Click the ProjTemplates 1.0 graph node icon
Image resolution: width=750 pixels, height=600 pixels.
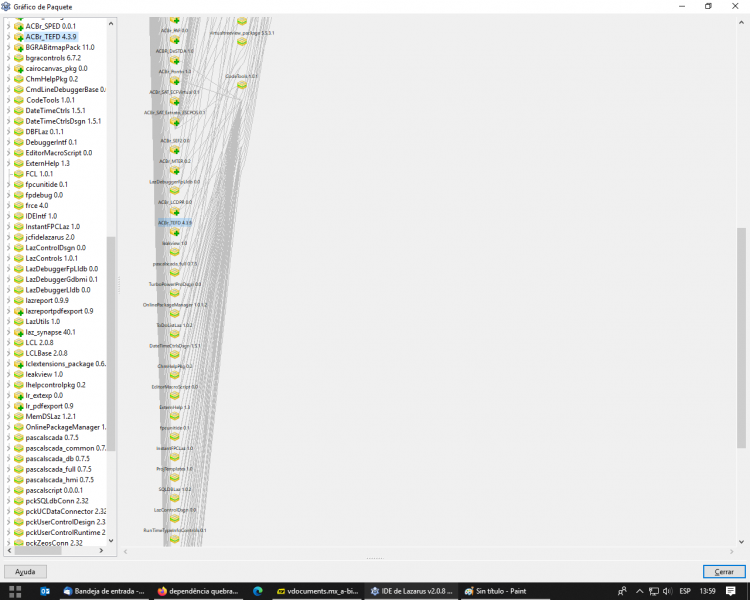point(175,478)
